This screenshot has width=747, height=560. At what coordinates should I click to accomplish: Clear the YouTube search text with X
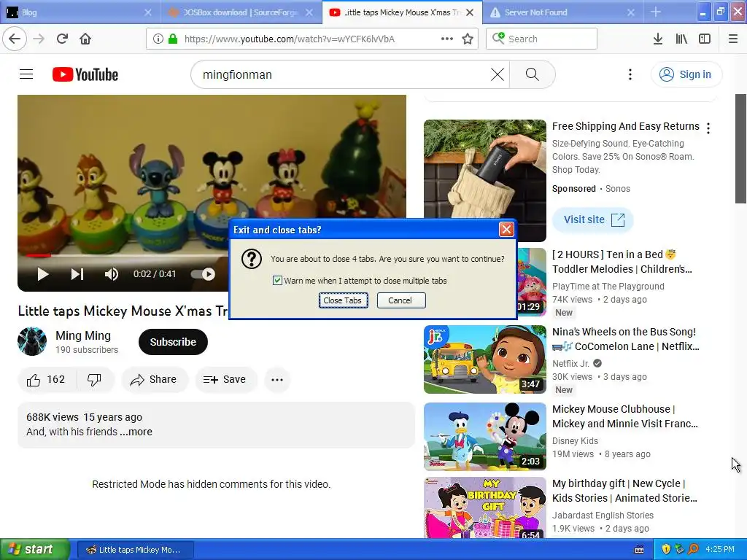pos(498,74)
